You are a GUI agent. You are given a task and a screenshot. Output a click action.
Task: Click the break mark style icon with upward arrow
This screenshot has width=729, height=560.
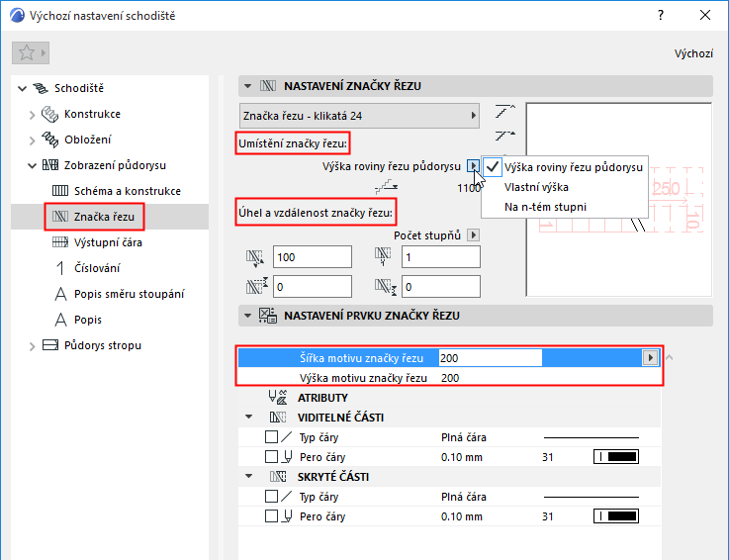click(505, 111)
